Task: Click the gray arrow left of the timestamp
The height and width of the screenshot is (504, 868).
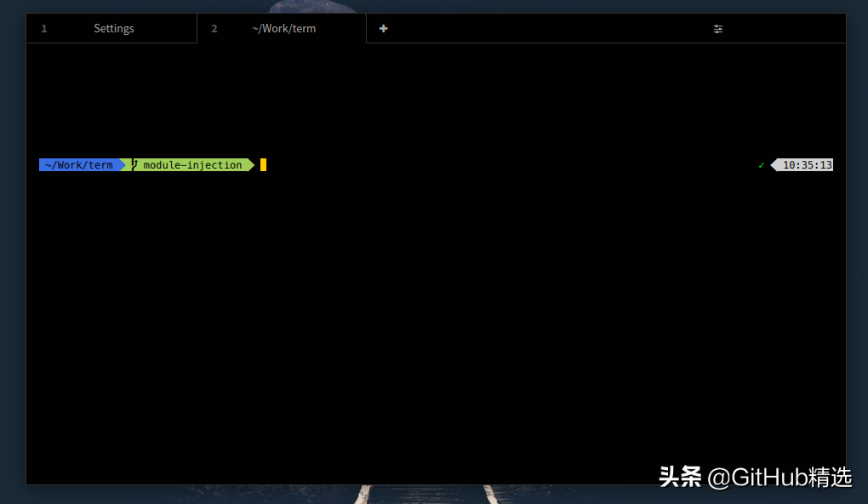Action: [x=774, y=165]
